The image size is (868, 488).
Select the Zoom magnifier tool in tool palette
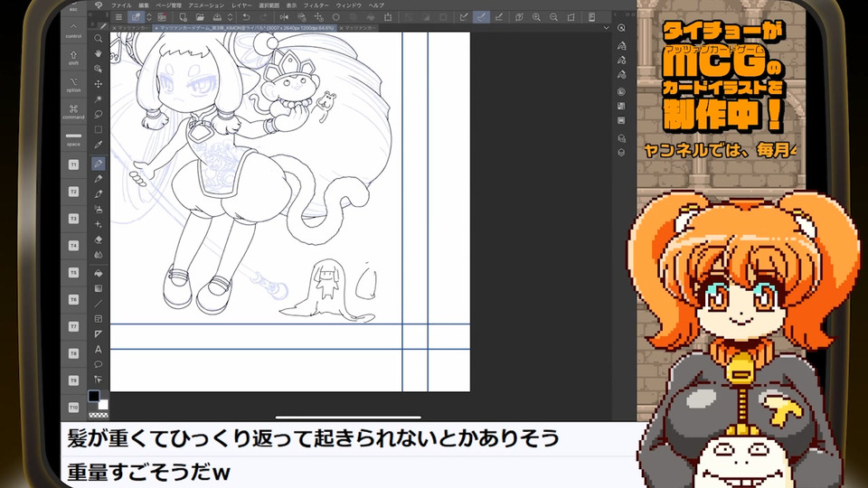(x=98, y=39)
